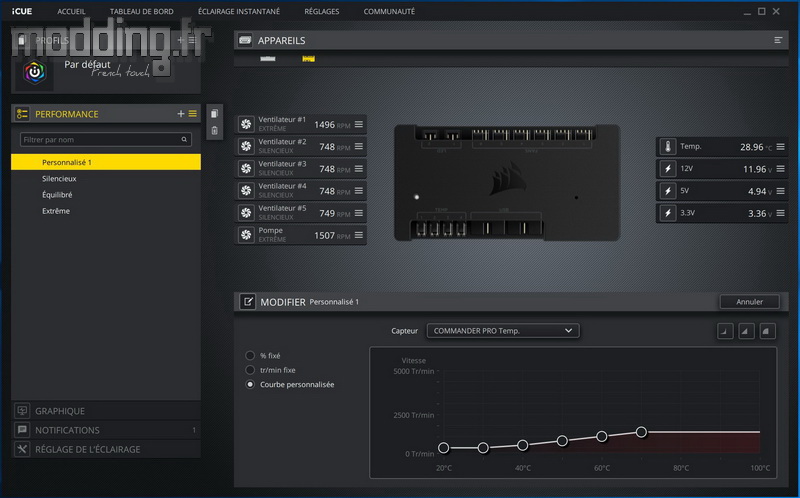Open the 12V sensor options menu
This screenshot has height=498, width=800.
point(780,168)
